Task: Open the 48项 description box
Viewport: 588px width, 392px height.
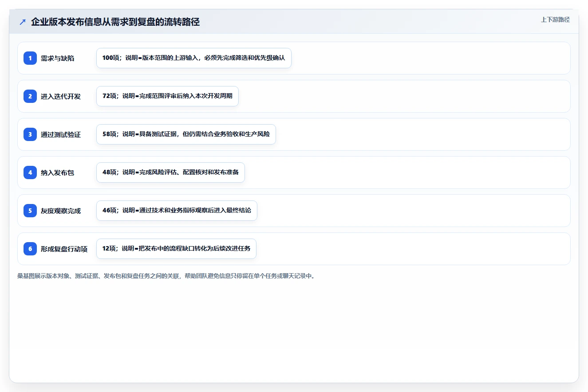Action: tap(170, 172)
